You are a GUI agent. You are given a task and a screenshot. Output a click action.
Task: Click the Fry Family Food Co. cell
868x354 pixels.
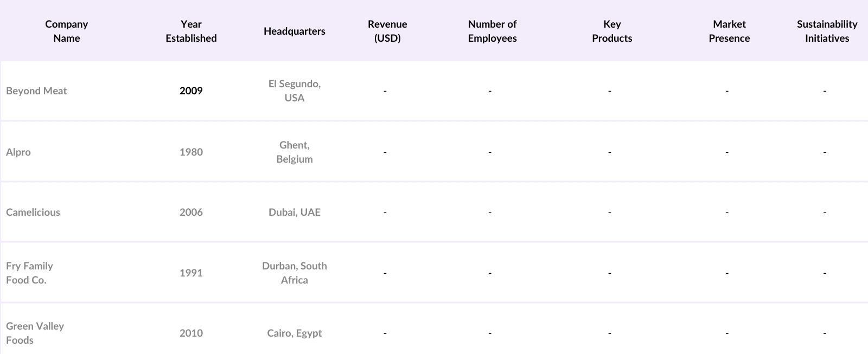[29, 273]
